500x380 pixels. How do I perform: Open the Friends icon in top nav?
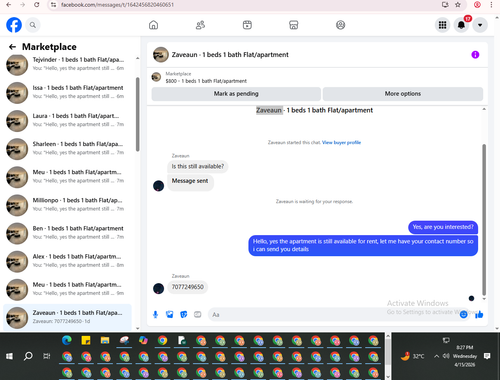coord(200,25)
